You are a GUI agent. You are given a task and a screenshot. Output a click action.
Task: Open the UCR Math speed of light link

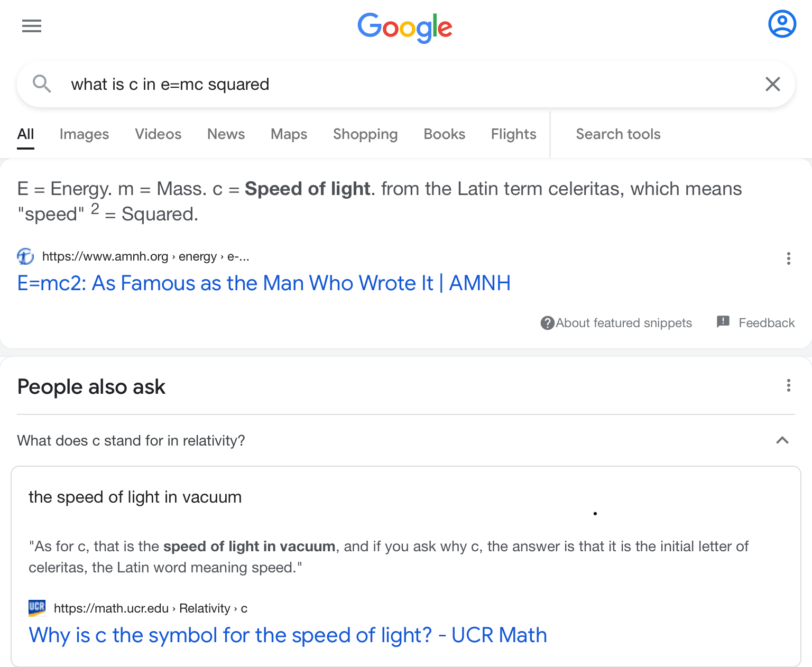tap(288, 635)
